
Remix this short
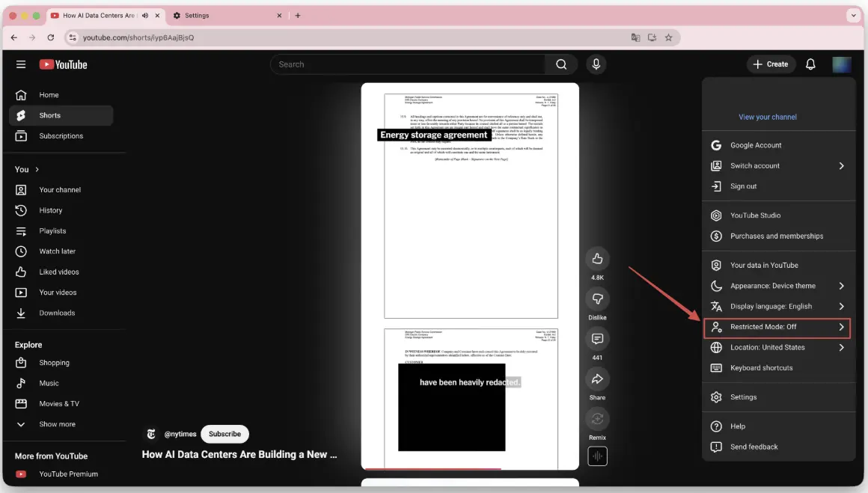[597, 419]
